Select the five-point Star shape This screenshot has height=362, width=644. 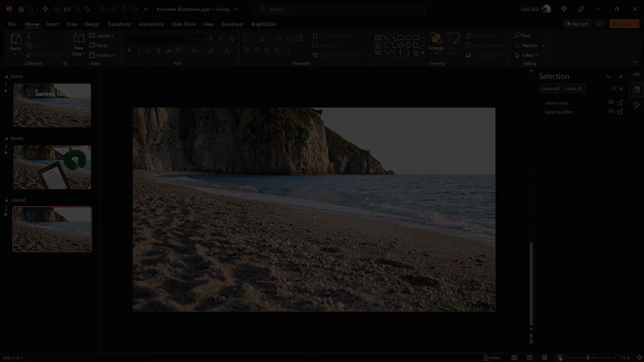pos(416,53)
